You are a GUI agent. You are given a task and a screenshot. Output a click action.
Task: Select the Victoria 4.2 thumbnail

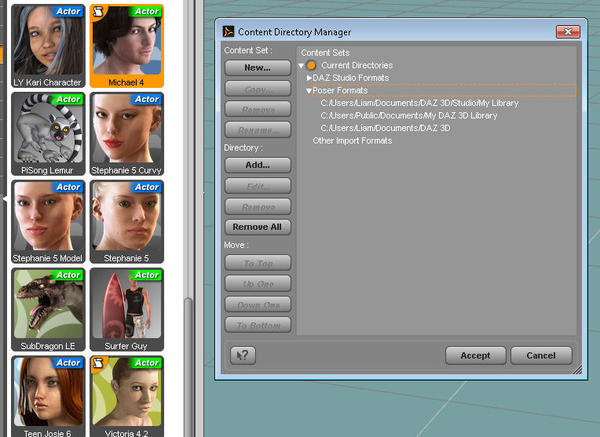127,396
